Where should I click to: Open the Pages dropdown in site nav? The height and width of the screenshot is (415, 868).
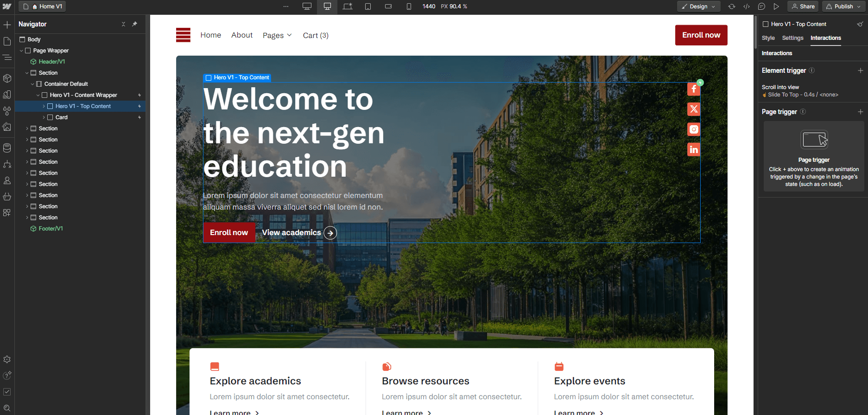click(x=277, y=35)
